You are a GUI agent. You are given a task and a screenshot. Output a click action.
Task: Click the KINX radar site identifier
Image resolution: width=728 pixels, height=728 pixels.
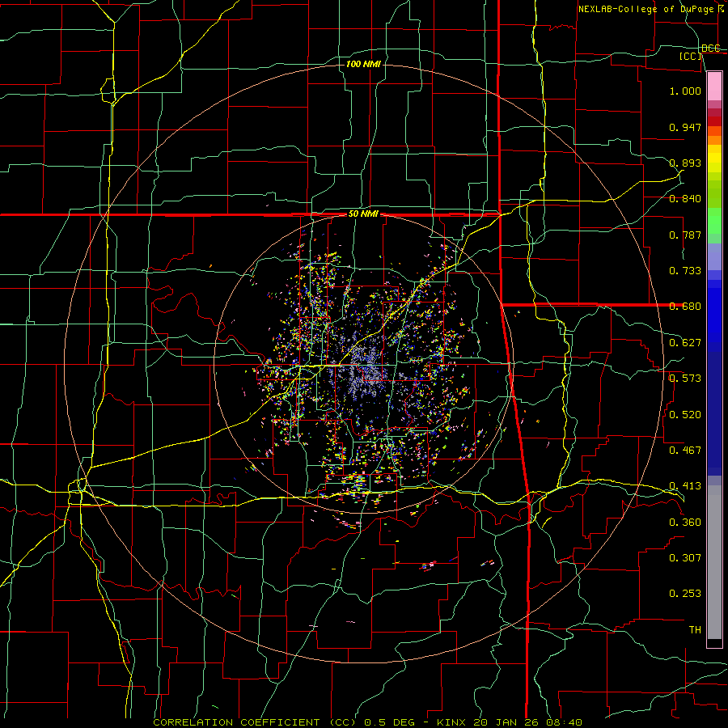click(451, 722)
